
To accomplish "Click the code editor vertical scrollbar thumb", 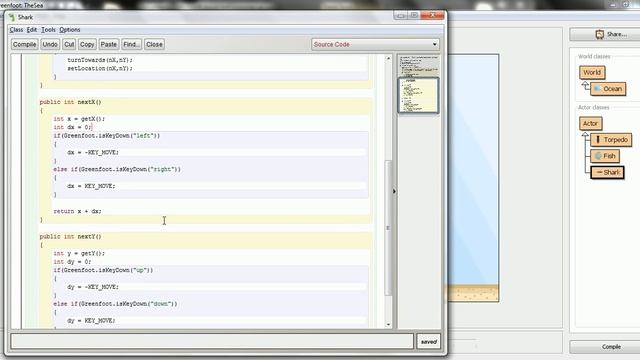I will [x=388, y=228].
